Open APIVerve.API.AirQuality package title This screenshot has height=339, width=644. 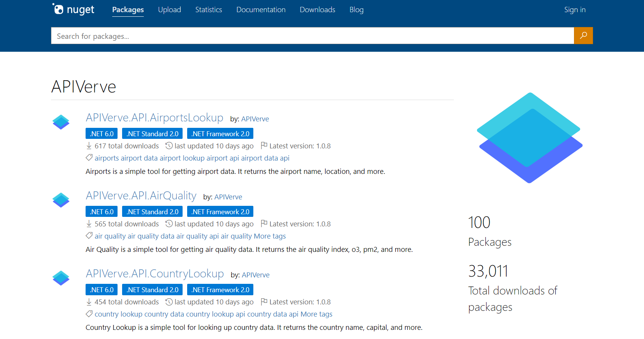(141, 196)
